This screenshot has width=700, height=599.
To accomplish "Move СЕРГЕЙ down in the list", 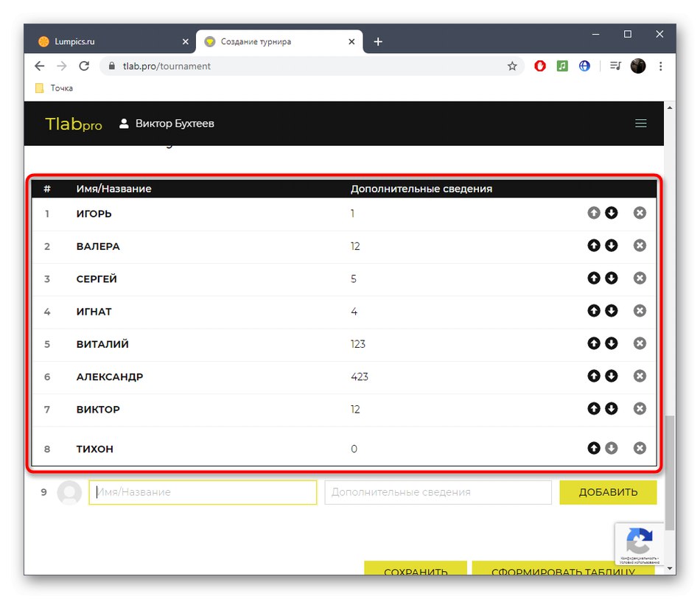I will 611,278.
